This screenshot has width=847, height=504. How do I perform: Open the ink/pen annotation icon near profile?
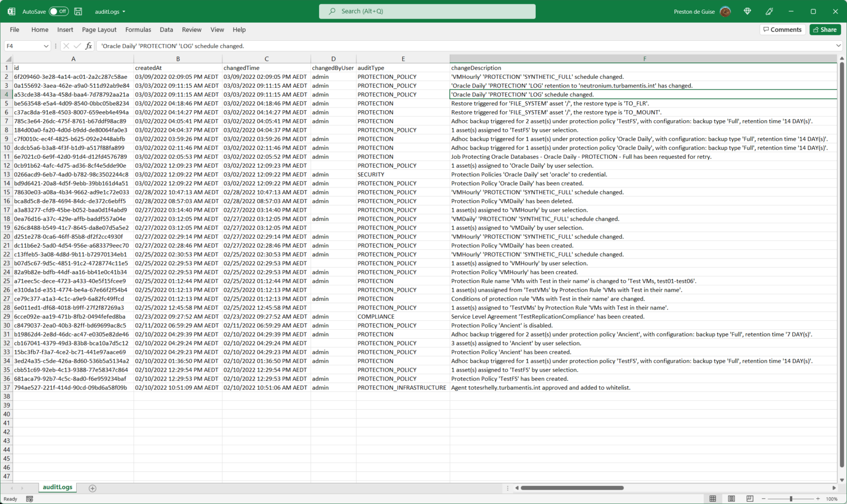[x=769, y=11]
